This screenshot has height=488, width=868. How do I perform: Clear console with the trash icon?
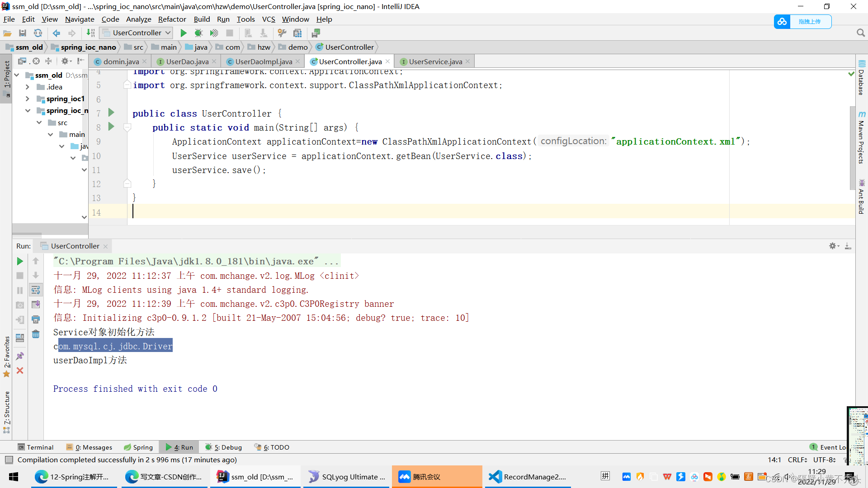(36, 334)
